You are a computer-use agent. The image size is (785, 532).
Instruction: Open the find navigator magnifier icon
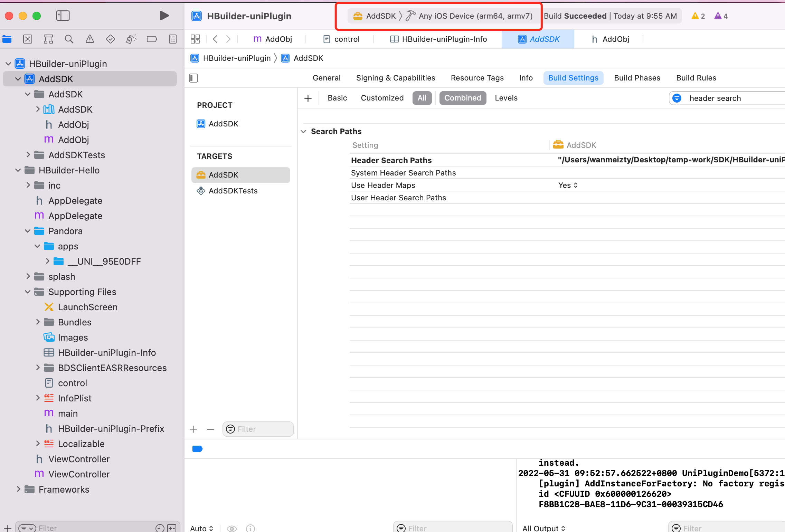point(69,39)
